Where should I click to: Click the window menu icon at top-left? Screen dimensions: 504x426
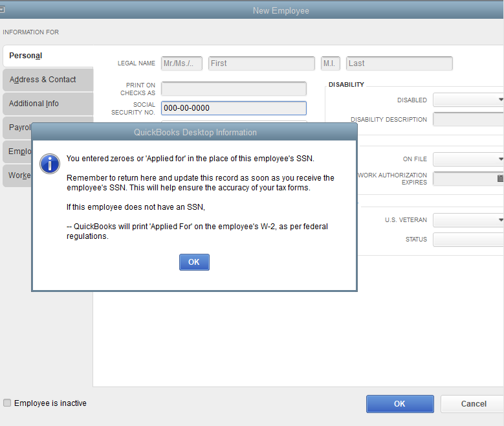pyautogui.click(x=2, y=9)
